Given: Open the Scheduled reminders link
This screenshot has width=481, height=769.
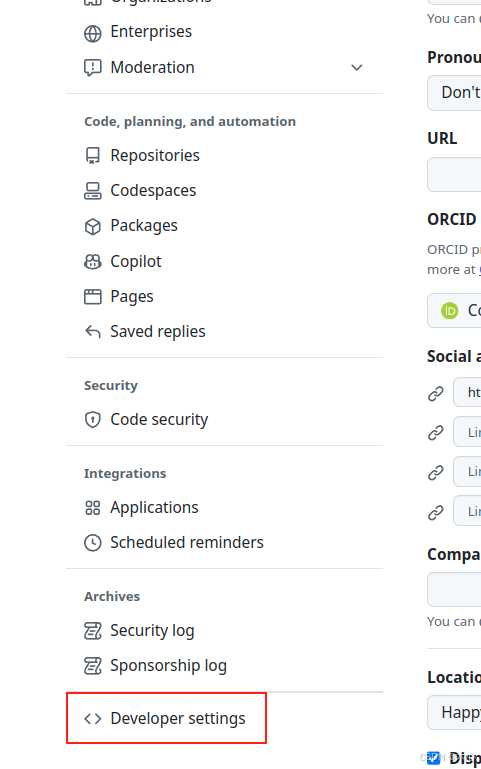Looking at the screenshot, I should pyautogui.click(x=187, y=543).
